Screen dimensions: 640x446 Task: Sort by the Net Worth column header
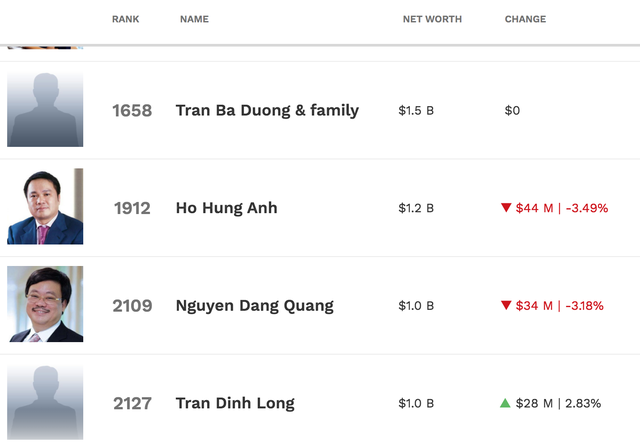(432, 19)
